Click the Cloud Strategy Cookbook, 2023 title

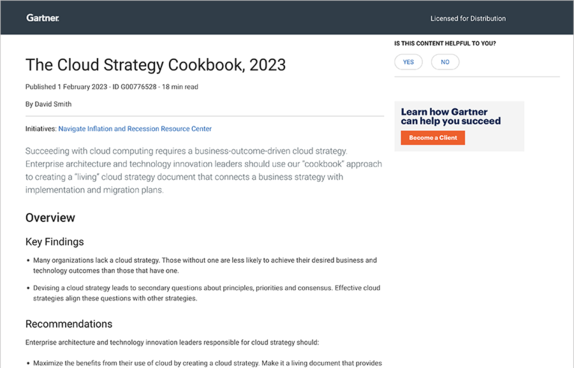(x=156, y=65)
